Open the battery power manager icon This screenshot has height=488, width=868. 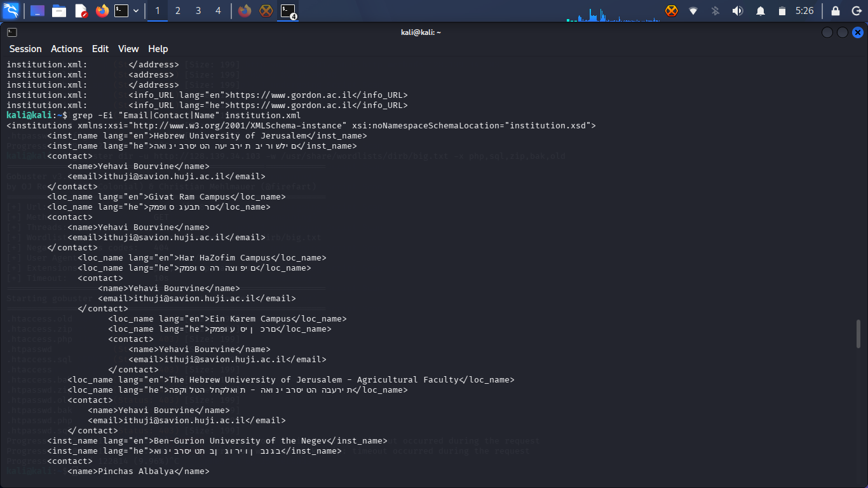point(782,11)
